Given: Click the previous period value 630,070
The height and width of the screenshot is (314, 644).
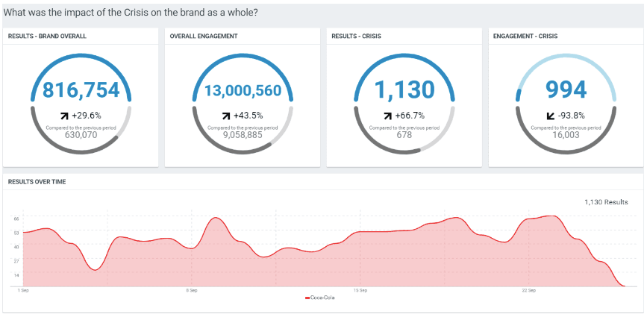Looking at the screenshot, I should pyautogui.click(x=81, y=135).
